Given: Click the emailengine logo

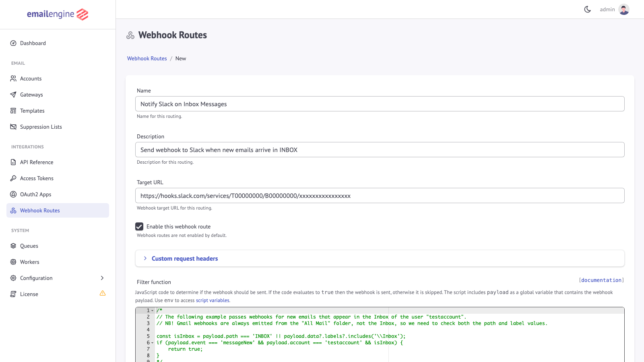Looking at the screenshot, I should tap(58, 14).
